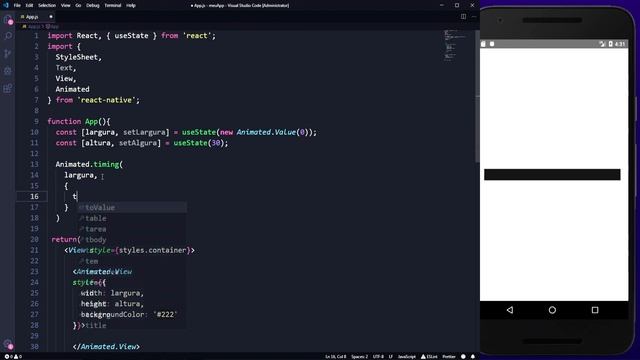Viewport: 640px width, 360px height.
Task: Open the editor More Actions ellipsis
Action: pyautogui.click(x=474, y=17)
